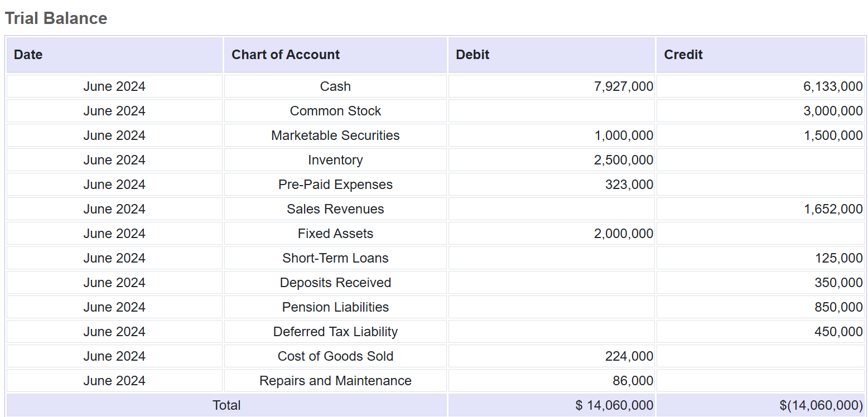Screen dimensions: 868x417
Task: Click Marketable Securities credit value 1,500,000
Action: [833, 135]
